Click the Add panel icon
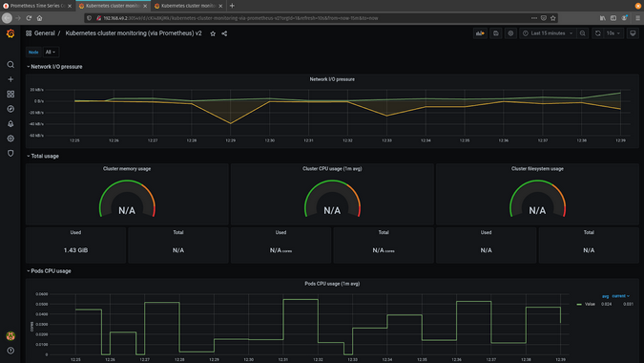Screen dimensions: 644x363 [x=480, y=33]
